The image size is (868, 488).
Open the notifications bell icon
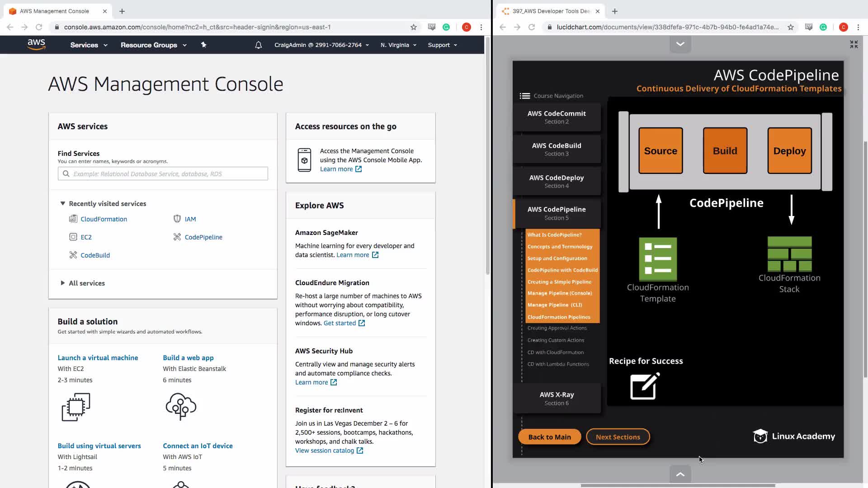coord(258,45)
